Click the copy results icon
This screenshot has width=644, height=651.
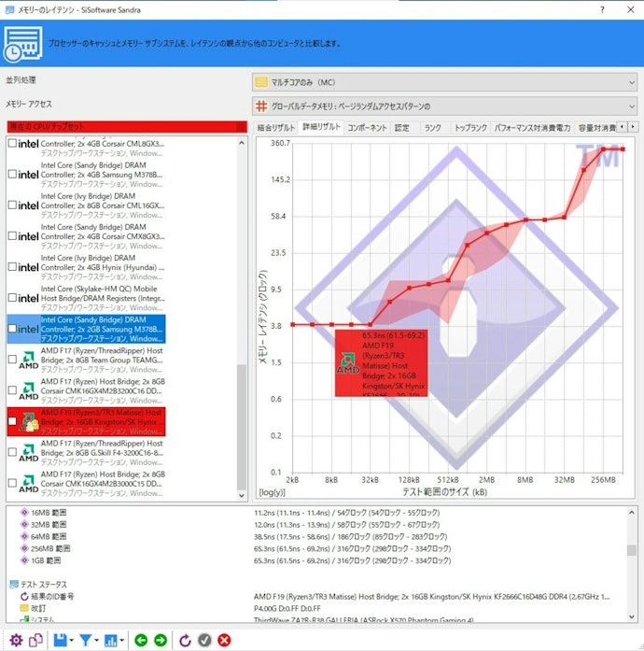click(35, 640)
